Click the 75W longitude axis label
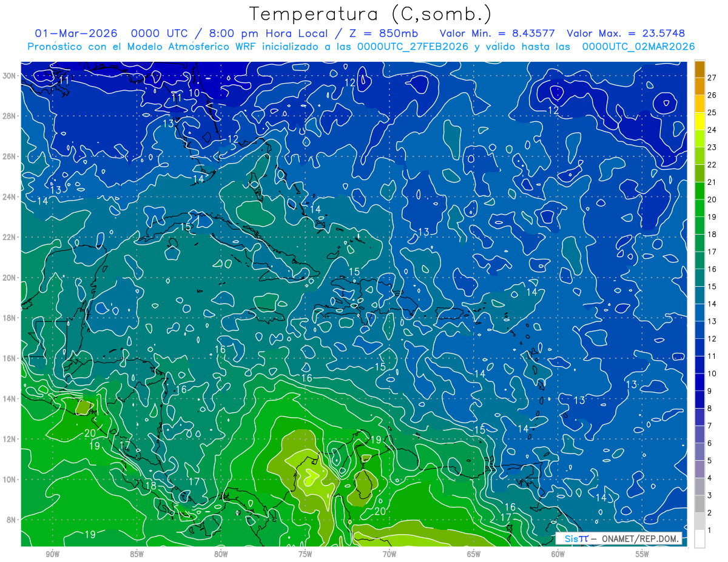This screenshot has width=728, height=562. 305,554
